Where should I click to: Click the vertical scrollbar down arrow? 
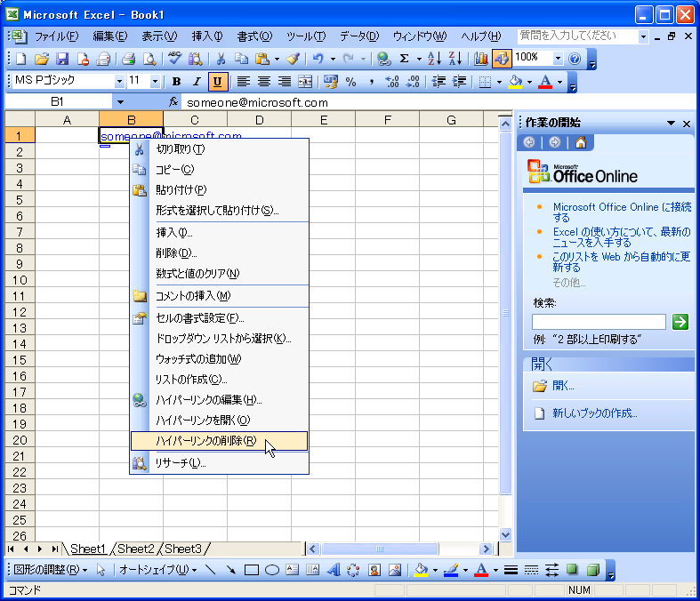pos(505,534)
